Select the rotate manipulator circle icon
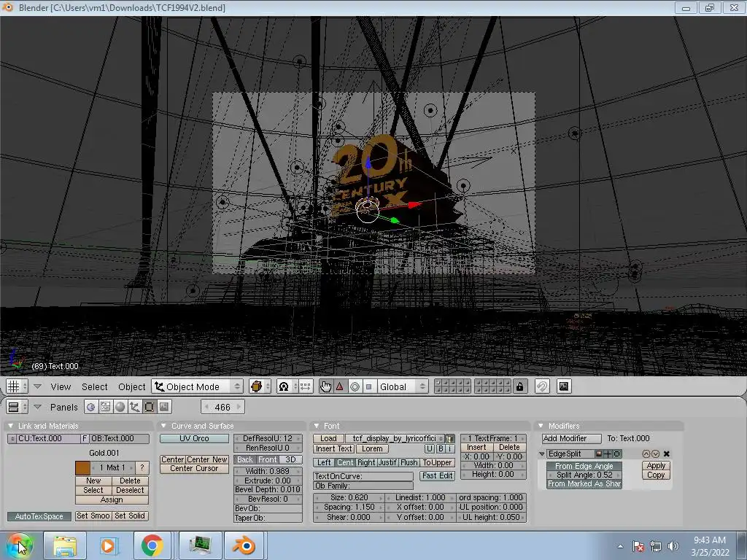Screen dimensions: 747x560 click(355, 386)
